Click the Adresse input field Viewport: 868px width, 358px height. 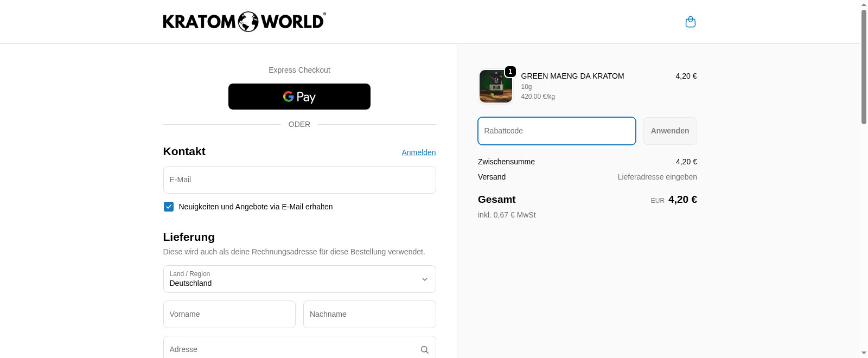click(299, 347)
